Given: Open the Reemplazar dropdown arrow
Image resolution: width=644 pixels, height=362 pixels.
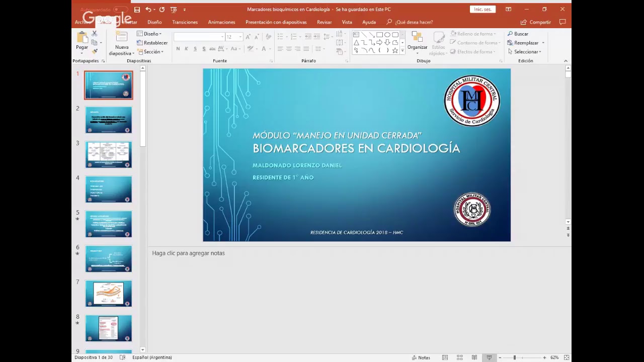Looking at the screenshot, I should coord(543,43).
